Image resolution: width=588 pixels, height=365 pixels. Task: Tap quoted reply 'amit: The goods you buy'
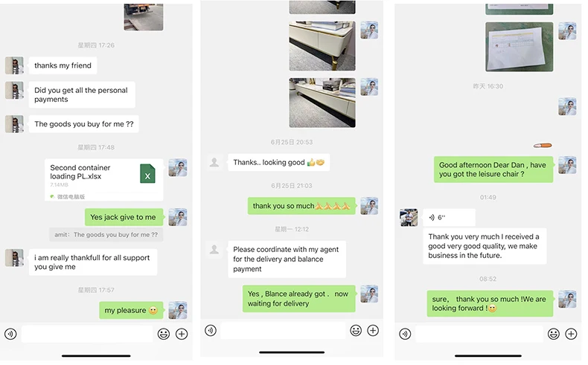(x=106, y=235)
